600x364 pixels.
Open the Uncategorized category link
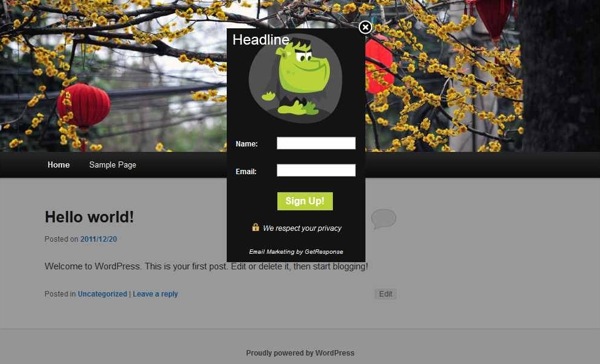point(102,294)
